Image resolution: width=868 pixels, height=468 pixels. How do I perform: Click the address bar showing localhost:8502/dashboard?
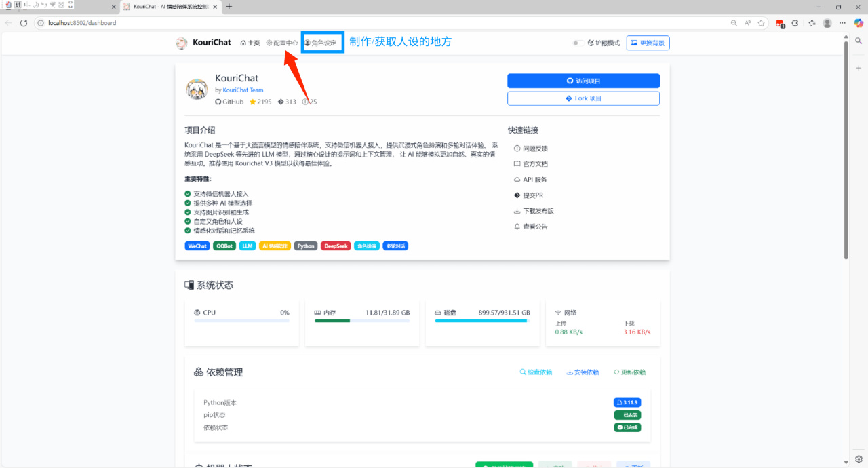pos(380,22)
